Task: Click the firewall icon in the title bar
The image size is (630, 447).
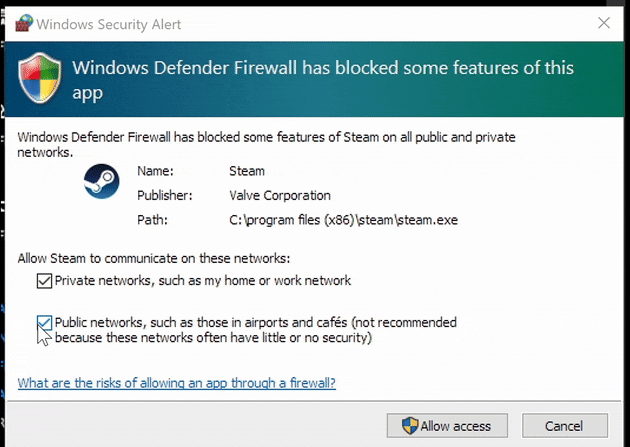Action: (x=18, y=20)
